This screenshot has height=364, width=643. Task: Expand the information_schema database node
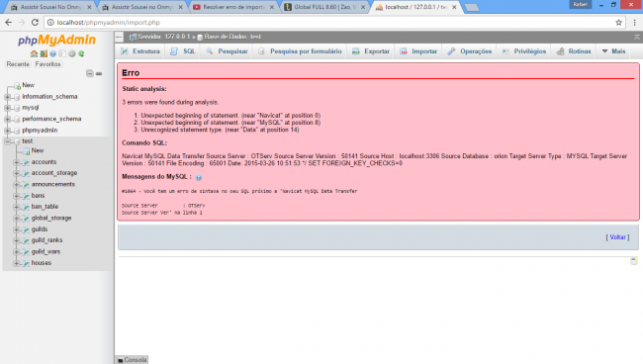(7, 97)
